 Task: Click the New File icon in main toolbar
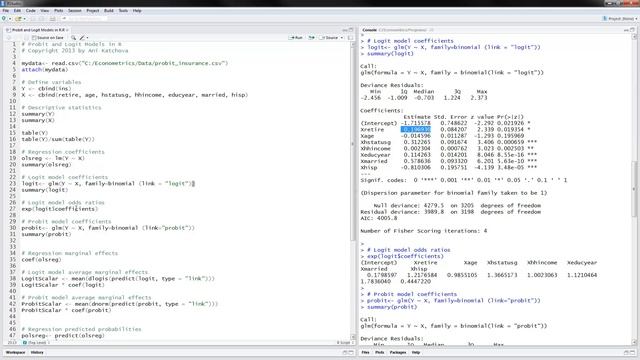tap(4, 18)
